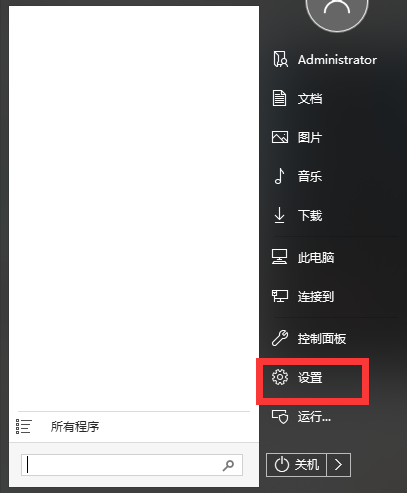This screenshot has width=407, height=493.
Task: Focus the start menu search field
Action: (x=132, y=465)
